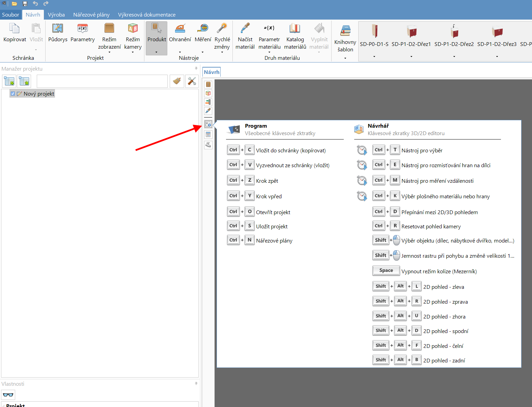Open the Katalog materiálů icon
The image size is (532, 407).
[295, 29]
